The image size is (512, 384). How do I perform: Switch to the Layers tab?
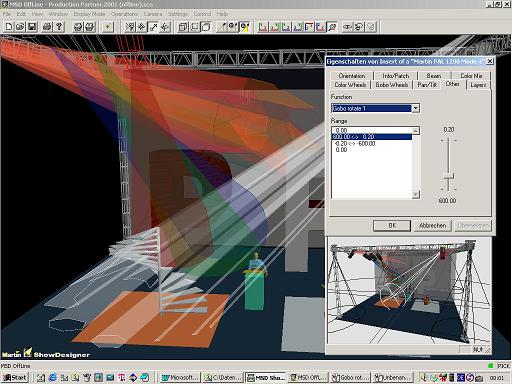click(x=478, y=85)
